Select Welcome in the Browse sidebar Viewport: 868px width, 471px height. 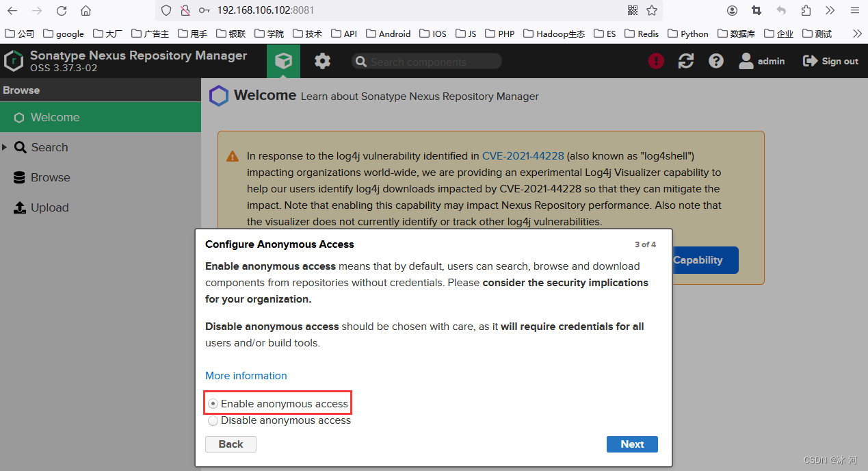tap(55, 117)
